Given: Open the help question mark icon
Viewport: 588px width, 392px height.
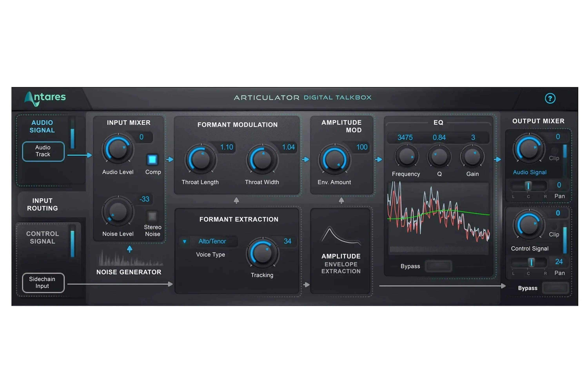Looking at the screenshot, I should (x=550, y=99).
